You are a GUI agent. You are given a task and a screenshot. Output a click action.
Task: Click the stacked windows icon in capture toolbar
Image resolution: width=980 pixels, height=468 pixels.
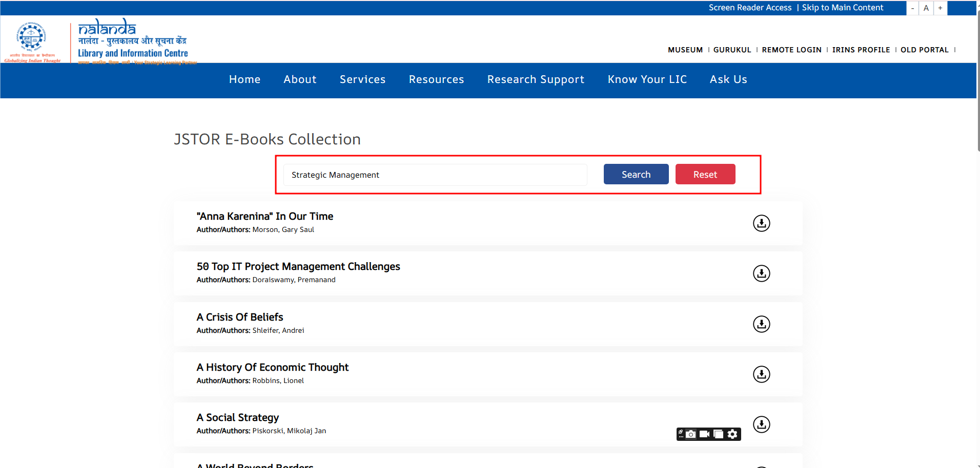[719, 434]
